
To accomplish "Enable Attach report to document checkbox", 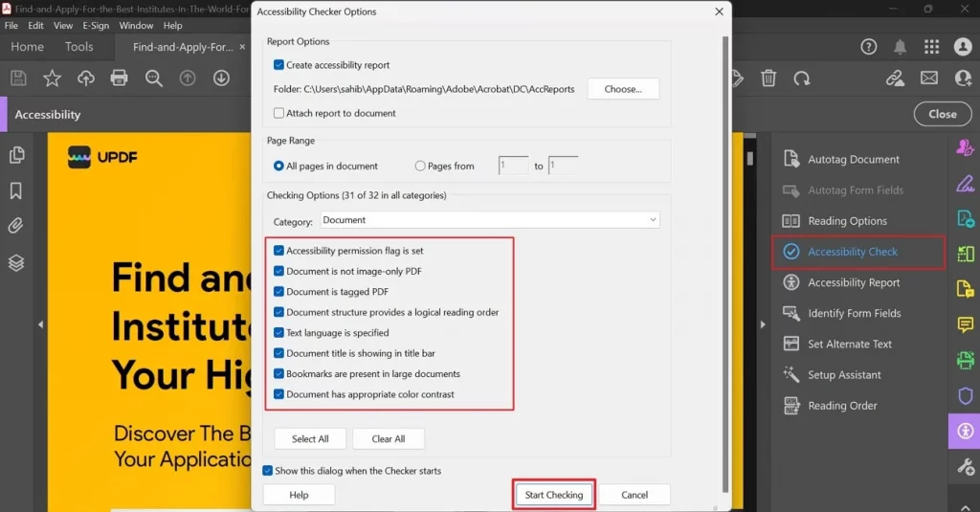I will tap(278, 113).
